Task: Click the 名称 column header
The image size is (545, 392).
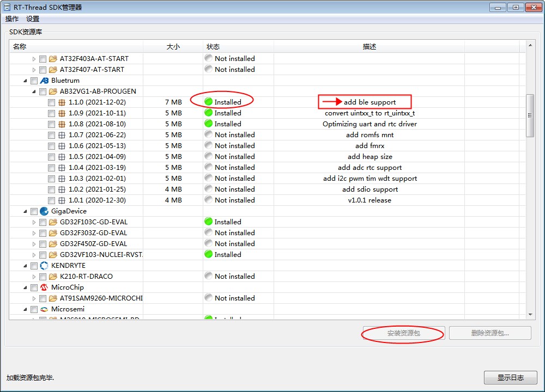Action: 76,46
